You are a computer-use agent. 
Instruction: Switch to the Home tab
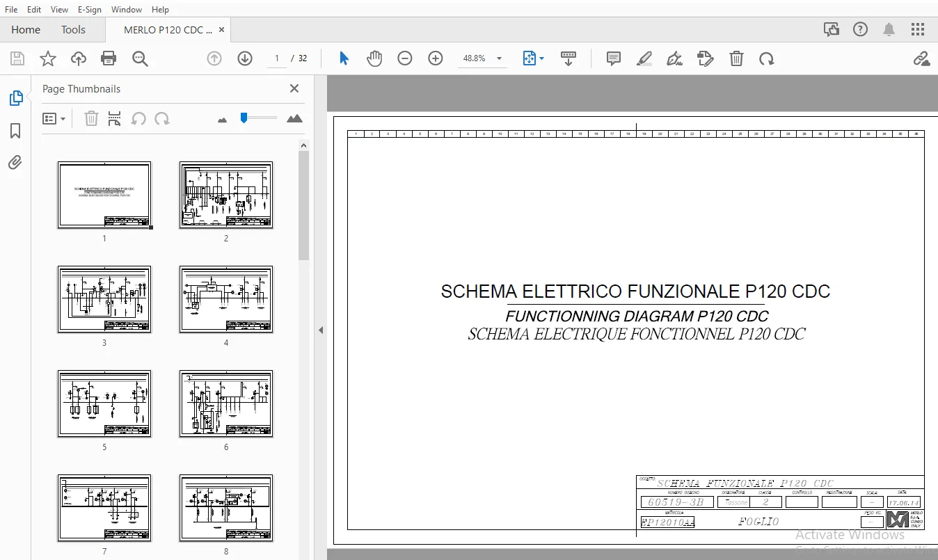tap(26, 30)
